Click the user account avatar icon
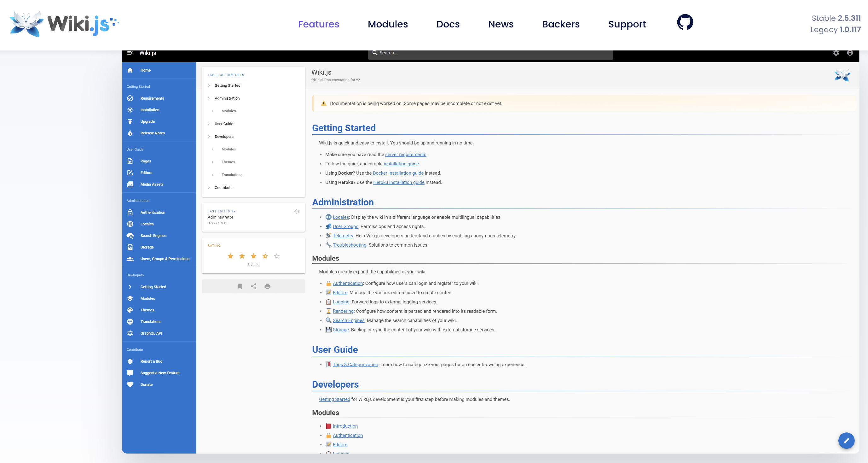868x463 pixels. click(849, 53)
